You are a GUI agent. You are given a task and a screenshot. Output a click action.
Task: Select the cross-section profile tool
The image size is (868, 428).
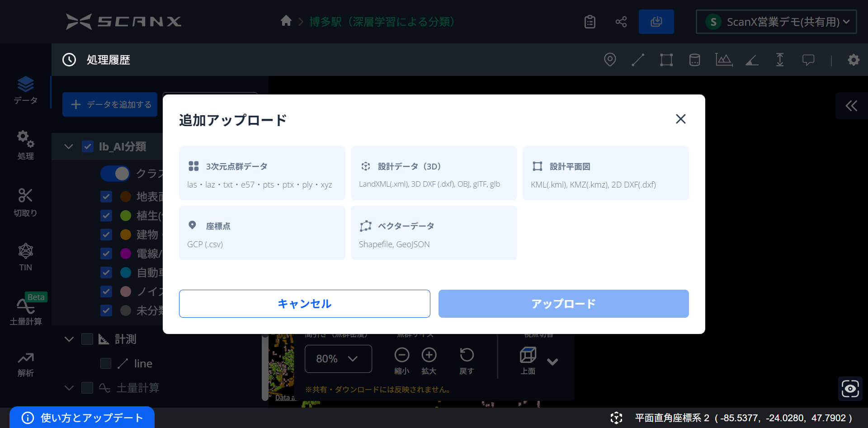click(x=723, y=60)
